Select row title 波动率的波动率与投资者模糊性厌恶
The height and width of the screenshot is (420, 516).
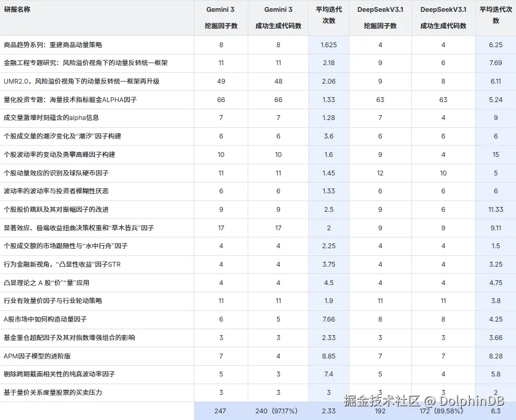[x=56, y=191]
